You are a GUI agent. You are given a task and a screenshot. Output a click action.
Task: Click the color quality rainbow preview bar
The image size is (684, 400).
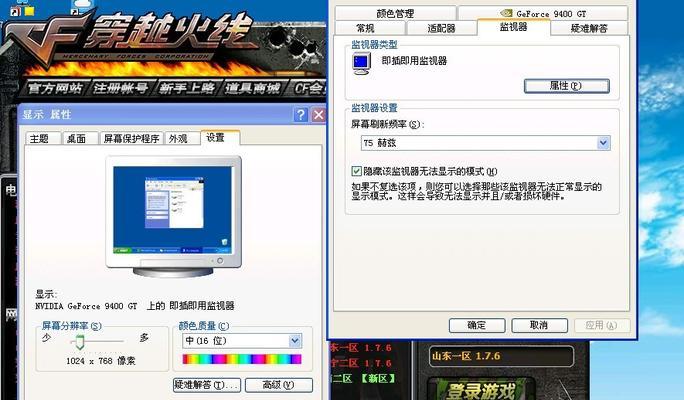pyautogui.click(x=242, y=359)
